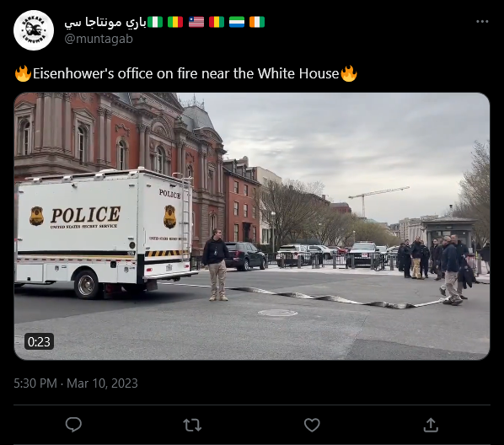Open the three-dot more options menu

482,22
